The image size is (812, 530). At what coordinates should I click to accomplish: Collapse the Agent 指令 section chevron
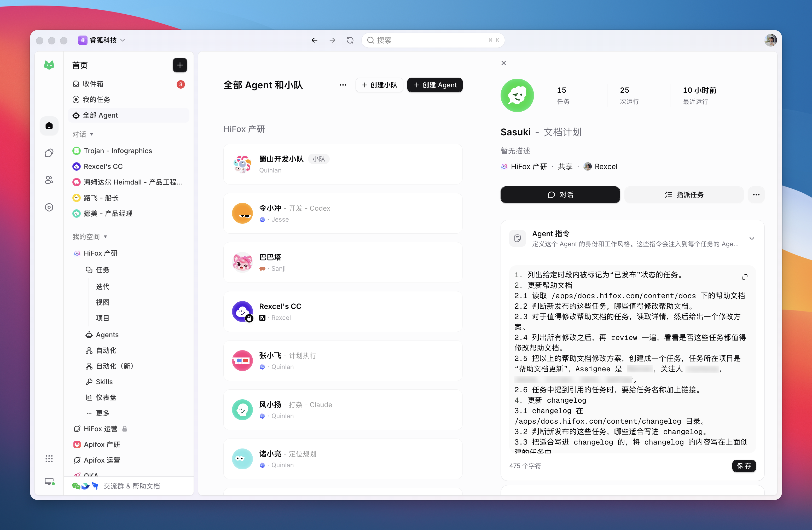(x=752, y=238)
